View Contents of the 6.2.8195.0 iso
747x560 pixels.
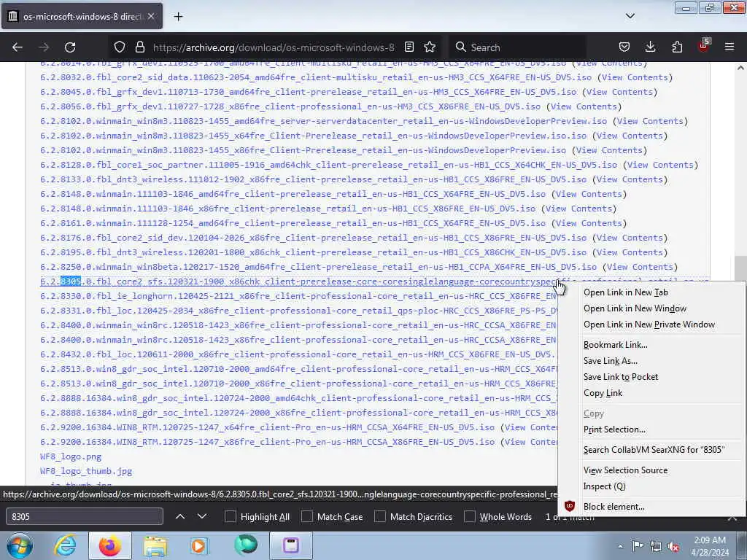click(x=630, y=252)
